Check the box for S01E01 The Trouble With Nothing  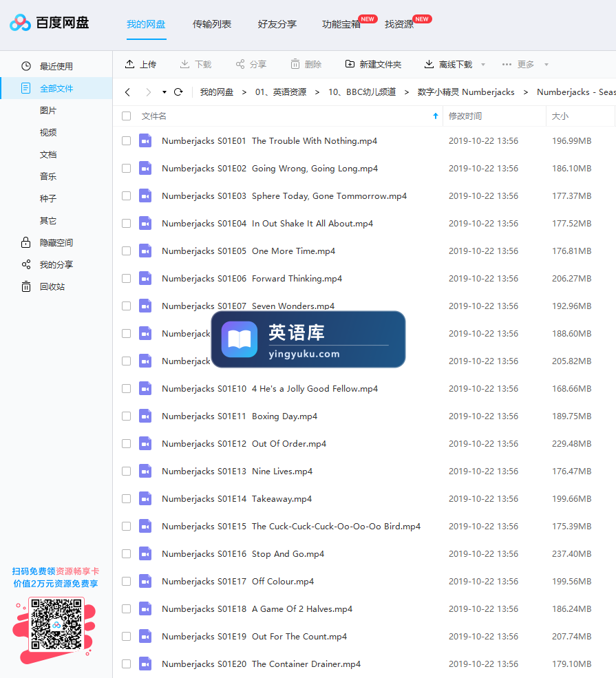pos(126,140)
